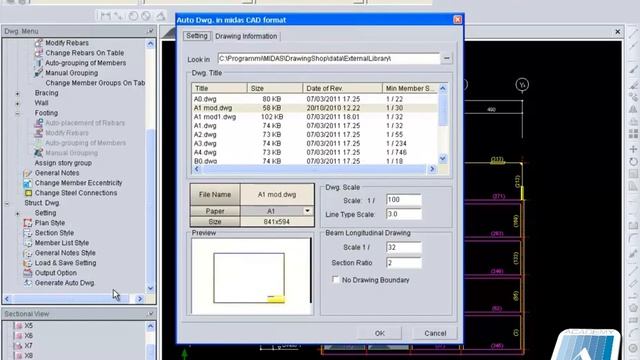The height and width of the screenshot is (360, 640).
Task: Select the A1 mod1.dwg row
Action: click(314, 117)
